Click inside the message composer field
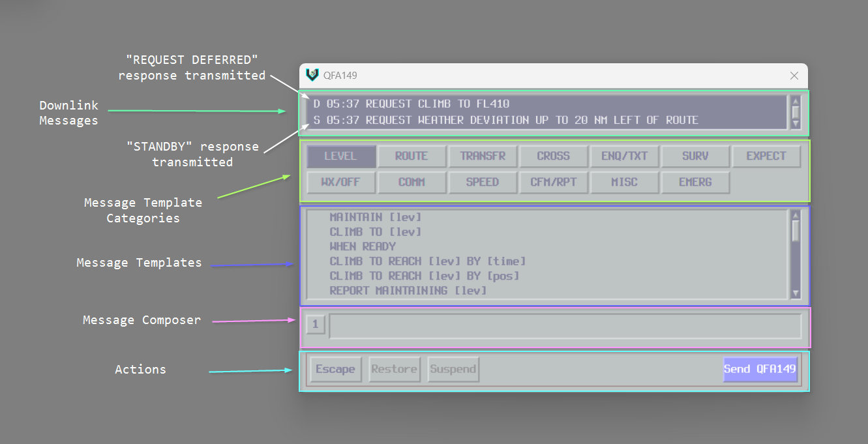The width and height of the screenshot is (868, 444). coord(566,325)
